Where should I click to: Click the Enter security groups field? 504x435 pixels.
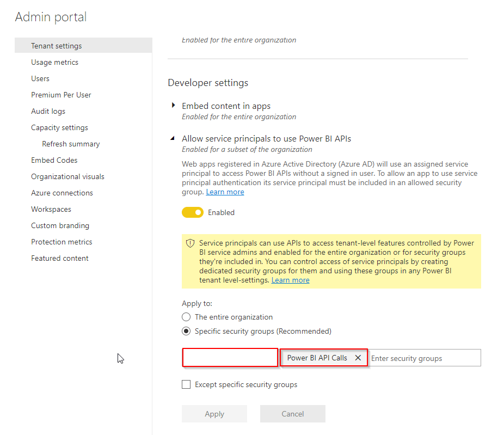coord(423,358)
